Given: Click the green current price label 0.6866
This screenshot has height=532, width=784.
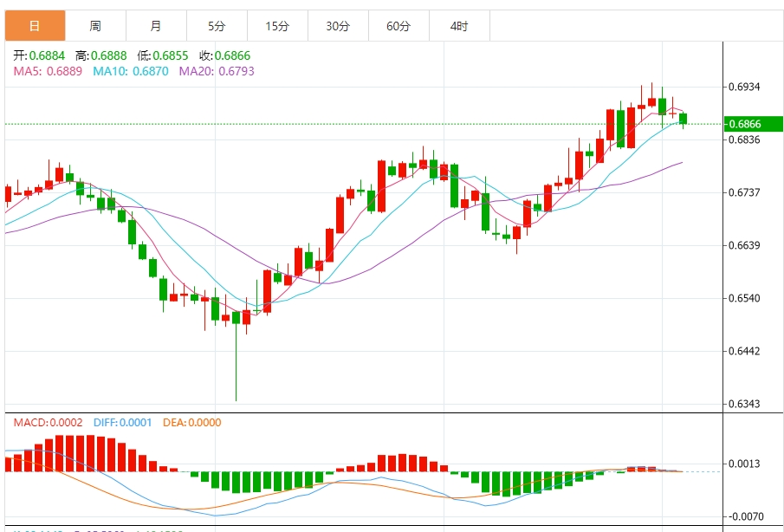Looking at the screenshot, I should 753,124.
